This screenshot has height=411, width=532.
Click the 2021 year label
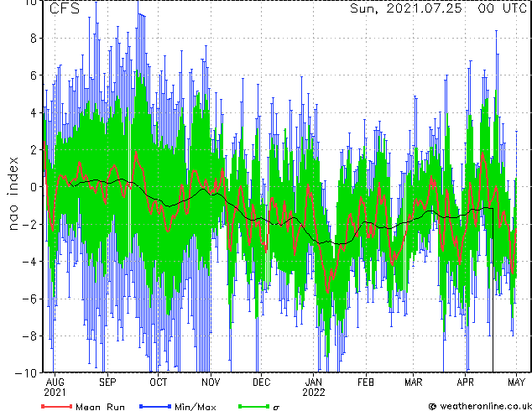point(55,393)
